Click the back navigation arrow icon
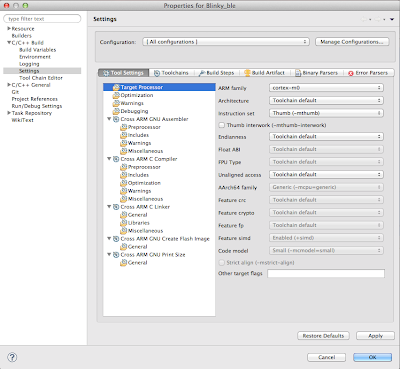 point(363,19)
